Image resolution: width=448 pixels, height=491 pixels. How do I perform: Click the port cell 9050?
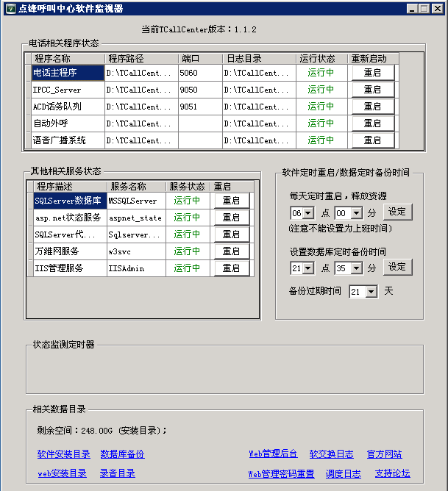coord(200,90)
